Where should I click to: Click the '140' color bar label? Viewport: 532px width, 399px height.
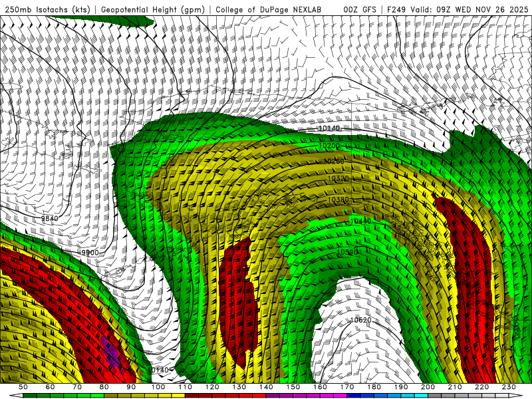pos(266,387)
